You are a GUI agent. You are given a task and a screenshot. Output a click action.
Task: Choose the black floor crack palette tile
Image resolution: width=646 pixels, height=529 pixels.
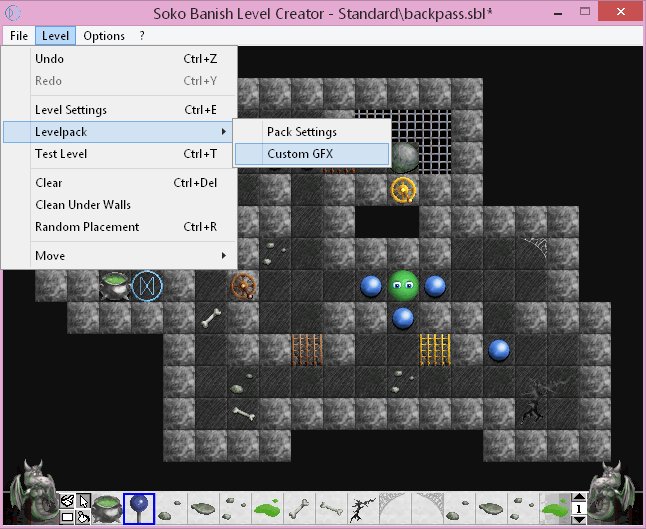[x=363, y=509]
